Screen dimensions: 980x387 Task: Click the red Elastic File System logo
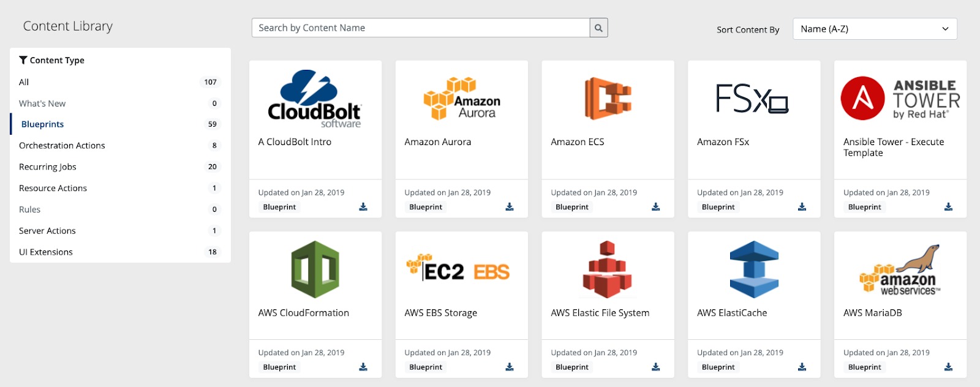coord(607,269)
